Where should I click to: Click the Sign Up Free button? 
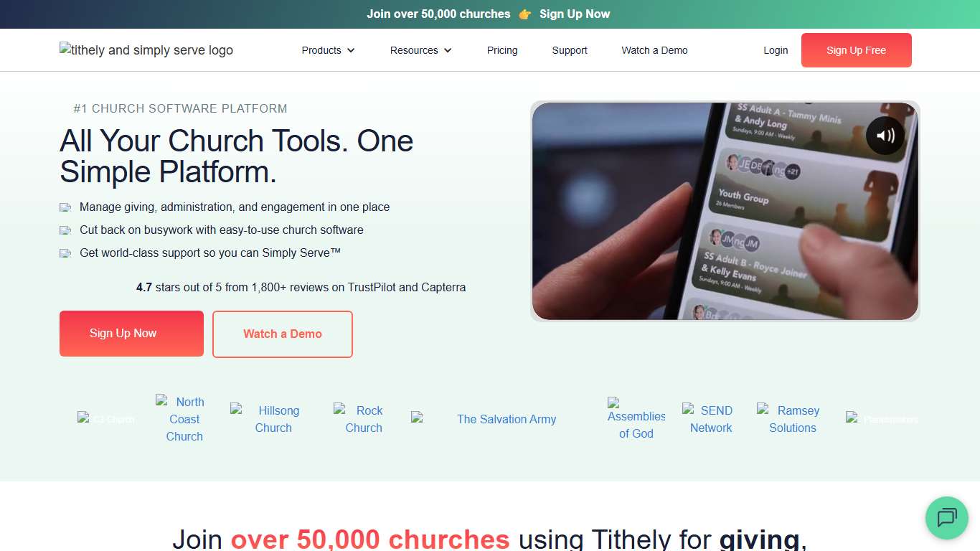[x=856, y=50]
